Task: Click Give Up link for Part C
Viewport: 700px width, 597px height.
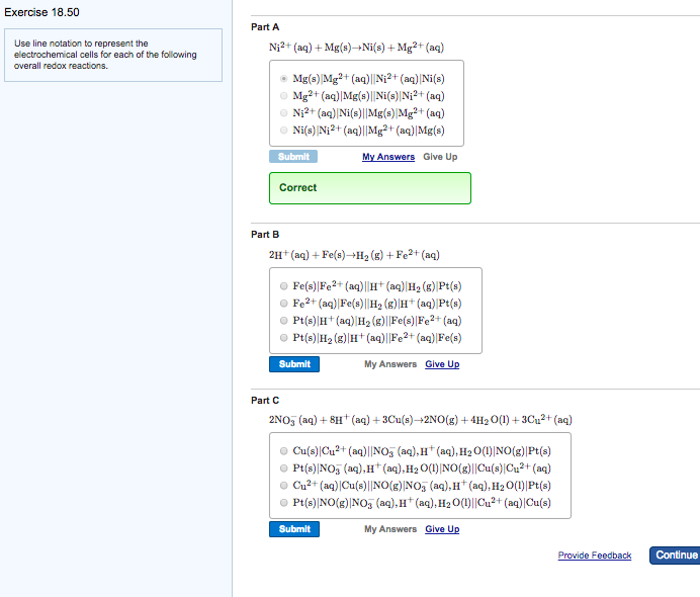Action: (x=442, y=529)
